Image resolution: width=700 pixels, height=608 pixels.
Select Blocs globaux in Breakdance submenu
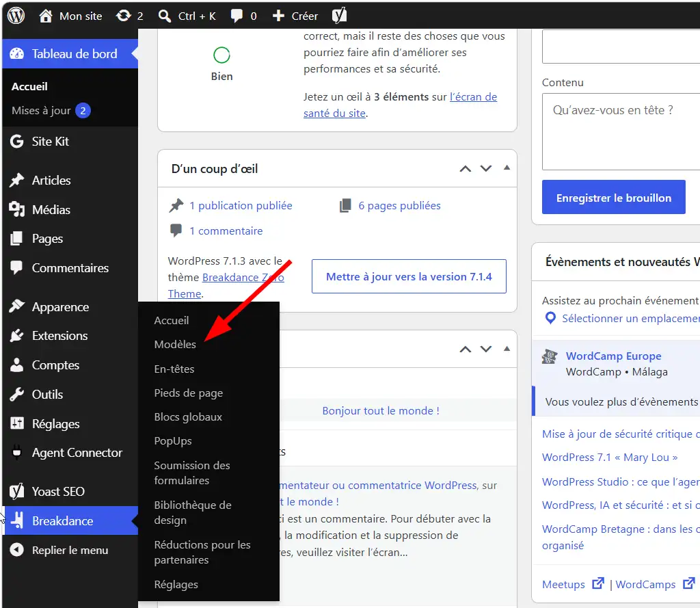point(188,417)
